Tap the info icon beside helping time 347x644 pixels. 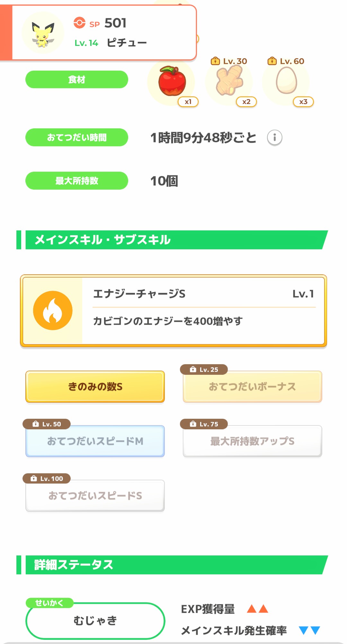(274, 138)
